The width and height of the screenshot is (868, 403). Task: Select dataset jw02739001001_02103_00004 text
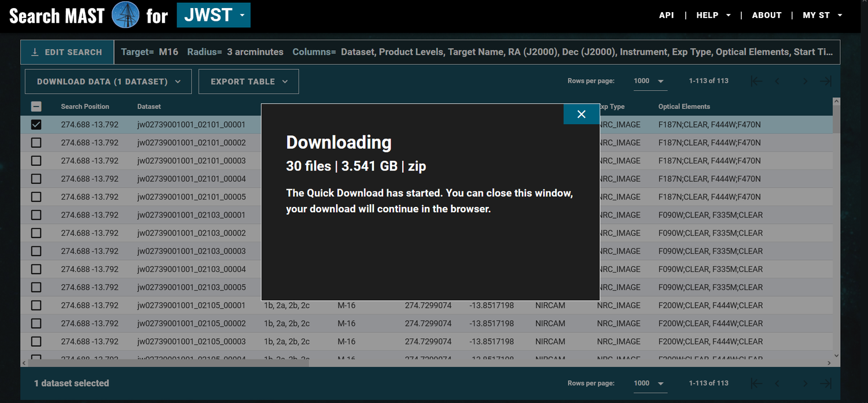click(x=192, y=269)
